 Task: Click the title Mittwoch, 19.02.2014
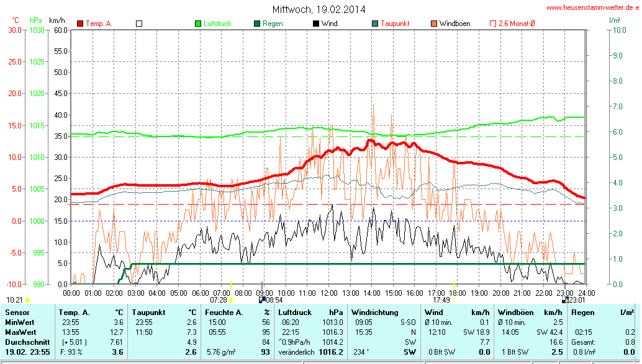319,9
